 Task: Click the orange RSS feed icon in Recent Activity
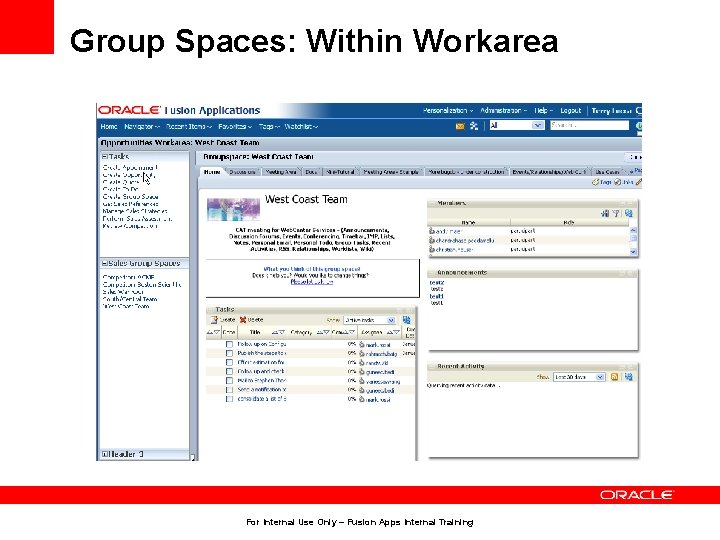[614, 377]
